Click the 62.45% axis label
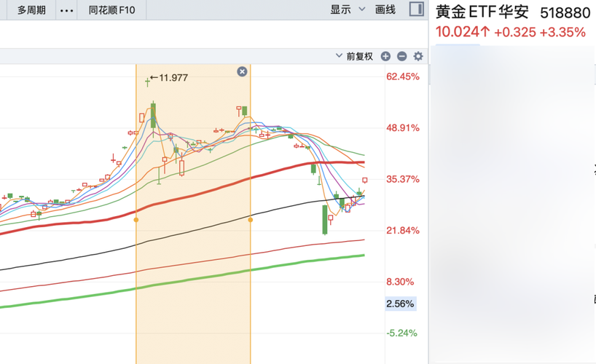This screenshot has height=364, width=596. (403, 76)
